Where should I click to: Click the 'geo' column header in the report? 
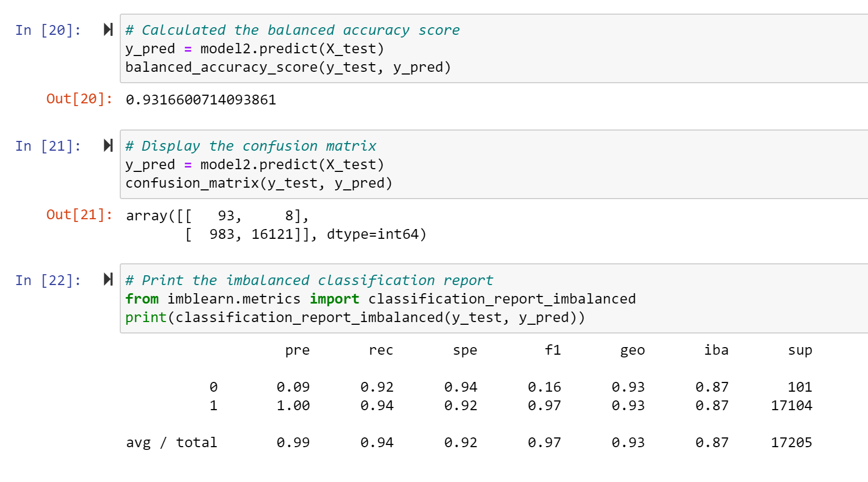coord(632,350)
